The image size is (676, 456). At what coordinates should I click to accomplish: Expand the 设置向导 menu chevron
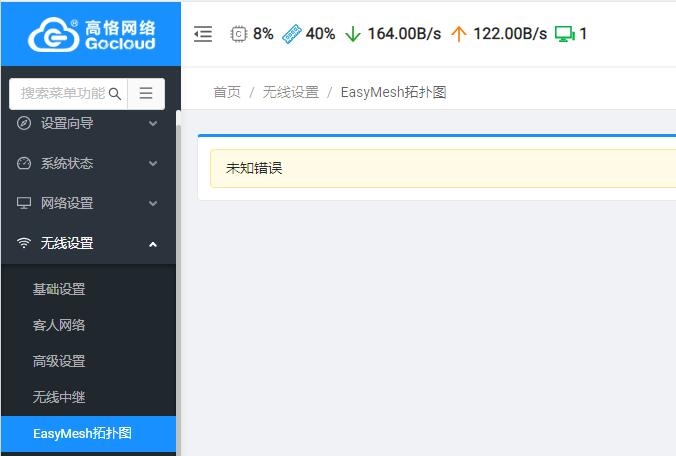coord(153,124)
